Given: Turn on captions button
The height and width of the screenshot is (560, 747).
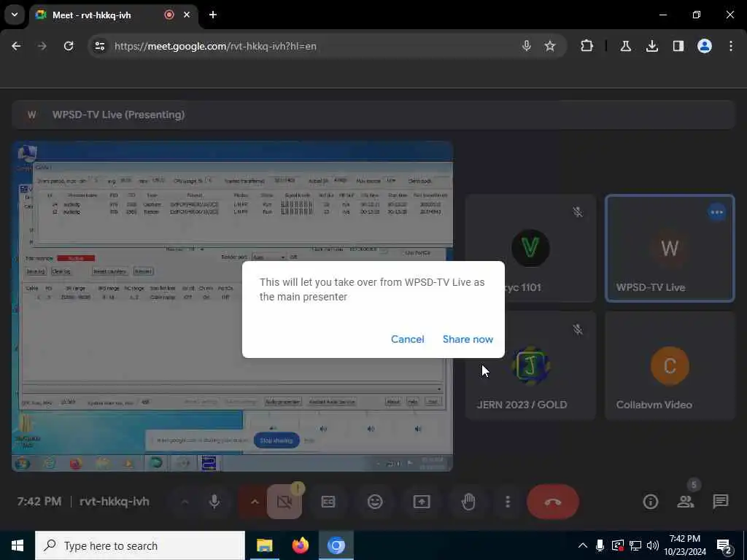Looking at the screenshot, I should (x=328, y=502).
